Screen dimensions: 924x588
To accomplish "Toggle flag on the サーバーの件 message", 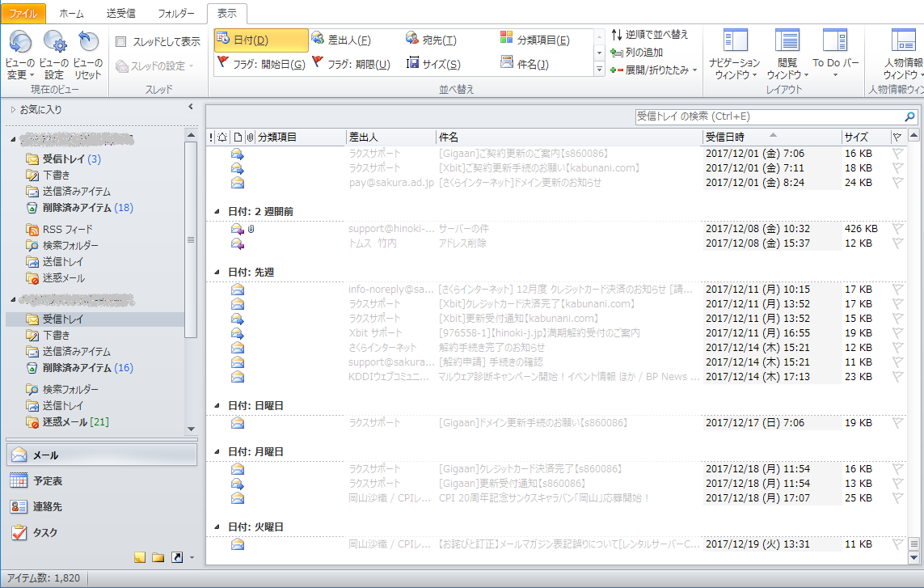I will (x=897, y=229).
